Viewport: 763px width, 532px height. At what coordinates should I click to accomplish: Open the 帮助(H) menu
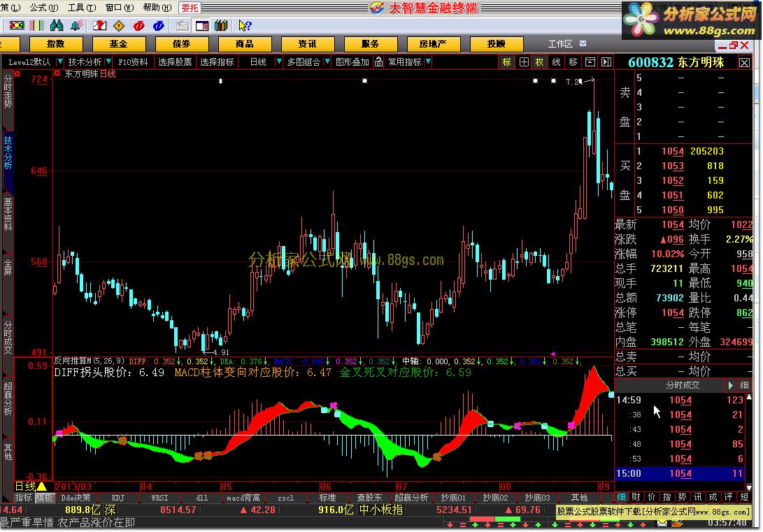pos(157,8)
